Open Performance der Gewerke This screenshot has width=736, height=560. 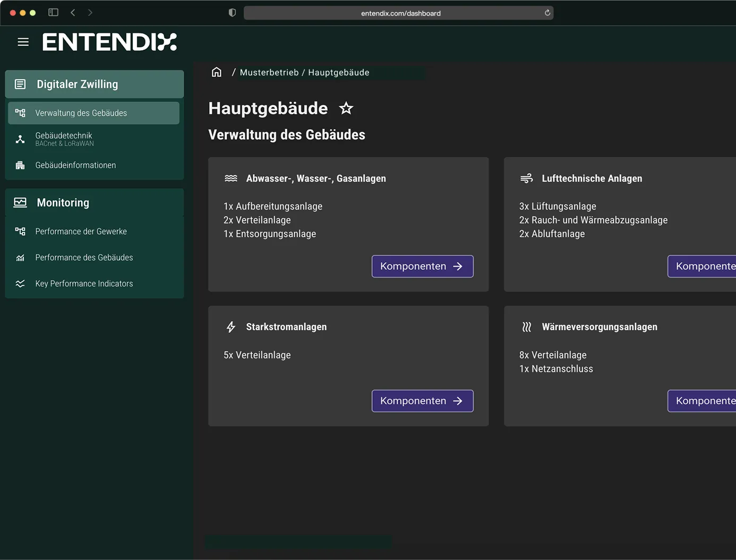tap(93, 231)
